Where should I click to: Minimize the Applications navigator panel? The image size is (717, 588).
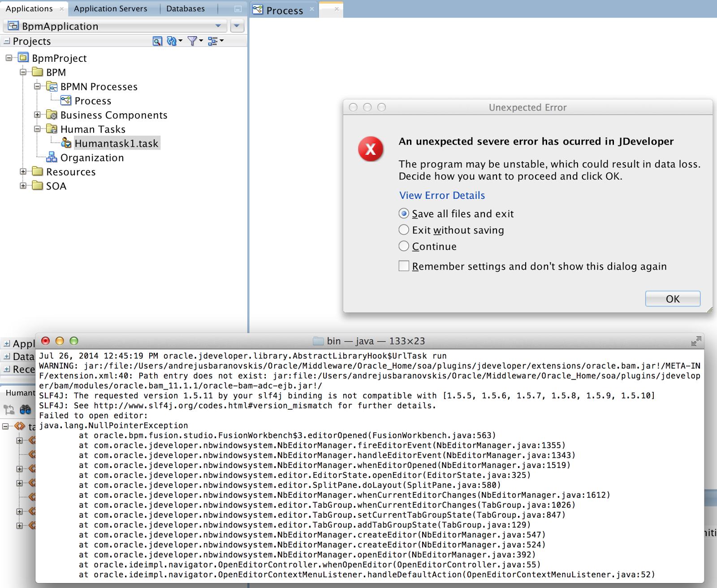[x=238, y=9]
